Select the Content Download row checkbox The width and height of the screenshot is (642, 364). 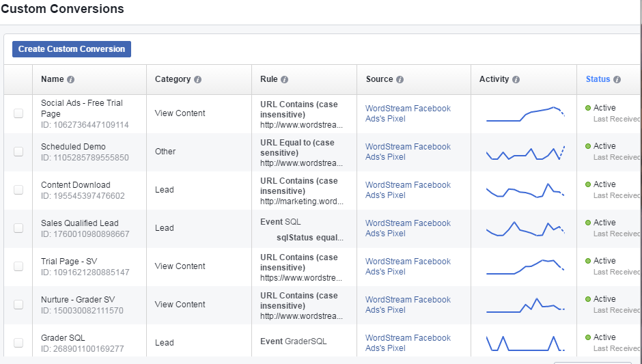coord(18,190)
